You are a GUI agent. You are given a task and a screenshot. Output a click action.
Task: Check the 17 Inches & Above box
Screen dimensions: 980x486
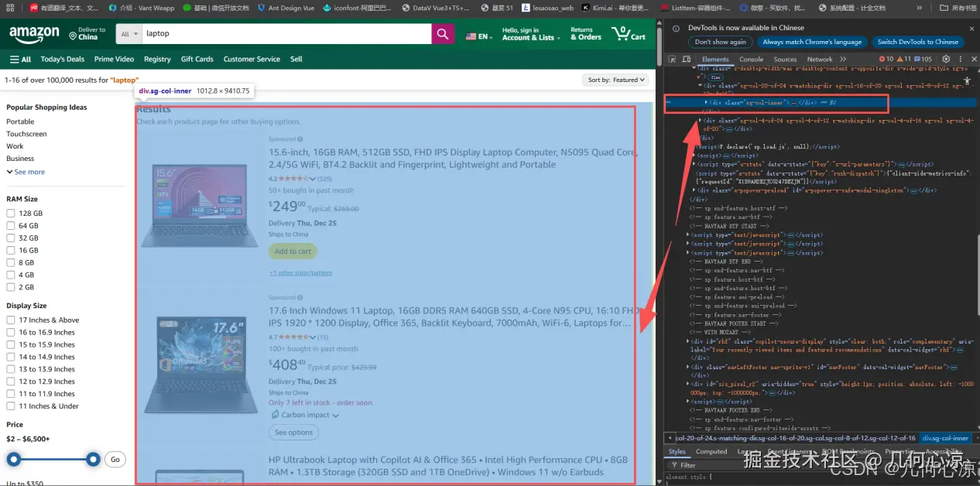click(x=11, y=320)
